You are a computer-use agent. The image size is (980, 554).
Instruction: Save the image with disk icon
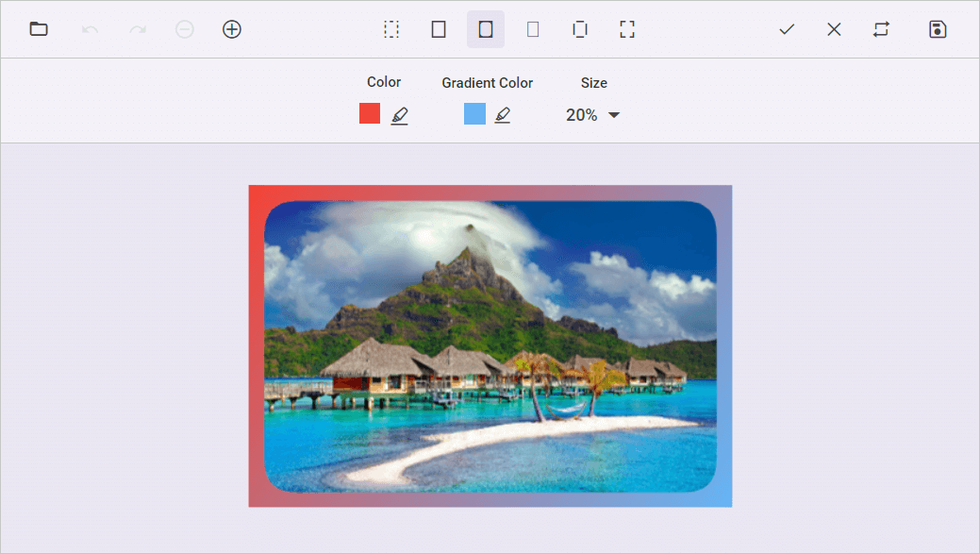coord(938,29)
